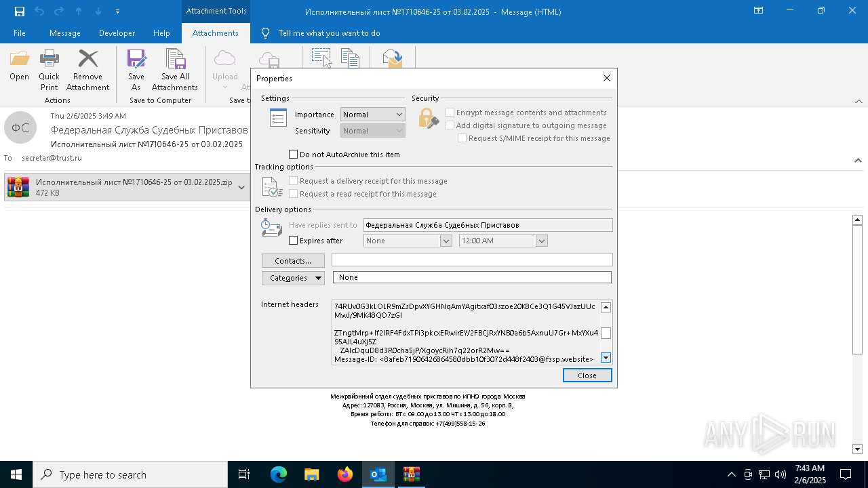Click the Undo arrow in quick access toolbar

(39, 11)
